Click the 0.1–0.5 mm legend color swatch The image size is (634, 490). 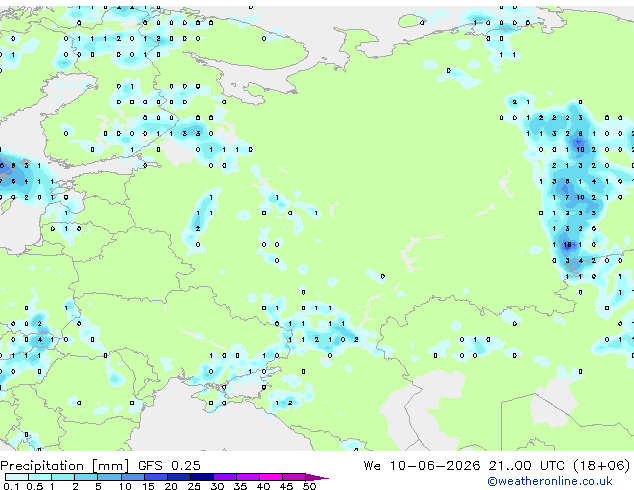[17, 477]
